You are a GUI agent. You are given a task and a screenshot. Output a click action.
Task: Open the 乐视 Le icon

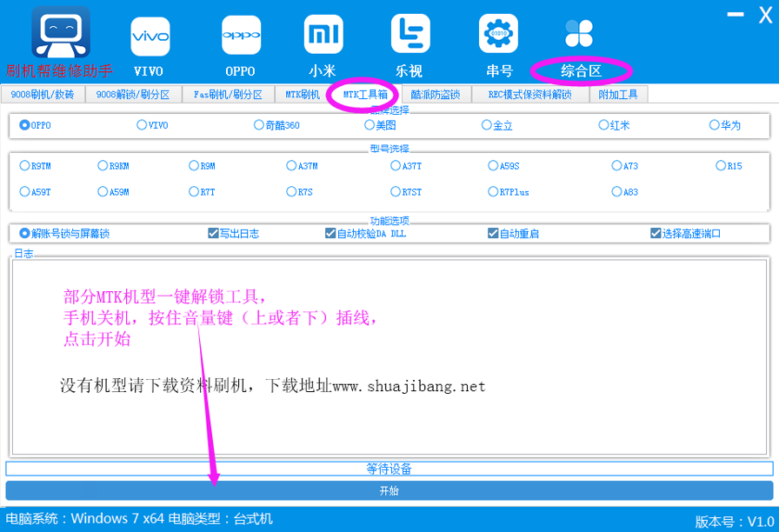pyautogui.click(x=410, y=33)
